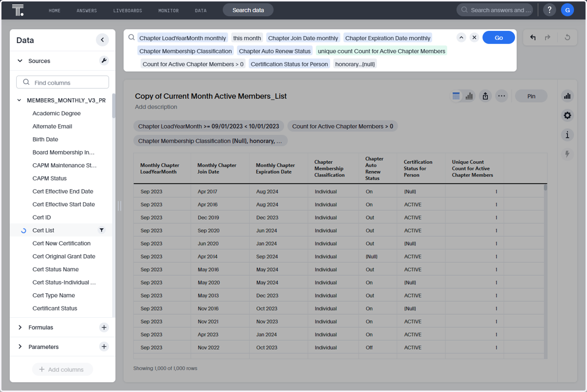Select 'Certification Status for Person' search token
The image size is (587, 392).
click(289, 64)
